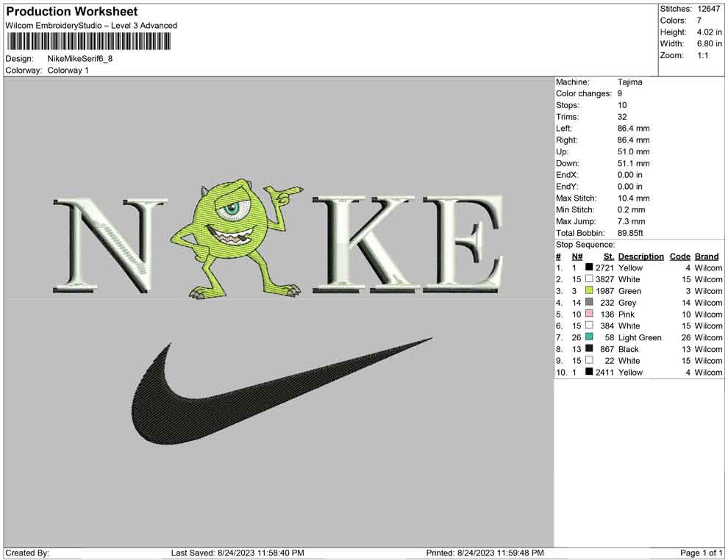Click the Black description in stop 8
Screen dimensions: 728x560
(x=629, y=349)
